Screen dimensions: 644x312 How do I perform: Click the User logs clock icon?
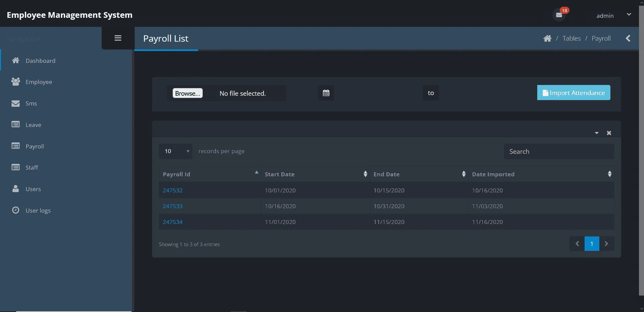pyautogui.click(x=15, y=210)
